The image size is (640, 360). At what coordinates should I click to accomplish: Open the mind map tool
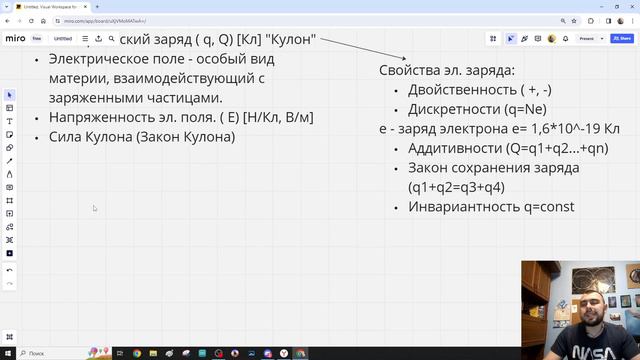[9, 240]
